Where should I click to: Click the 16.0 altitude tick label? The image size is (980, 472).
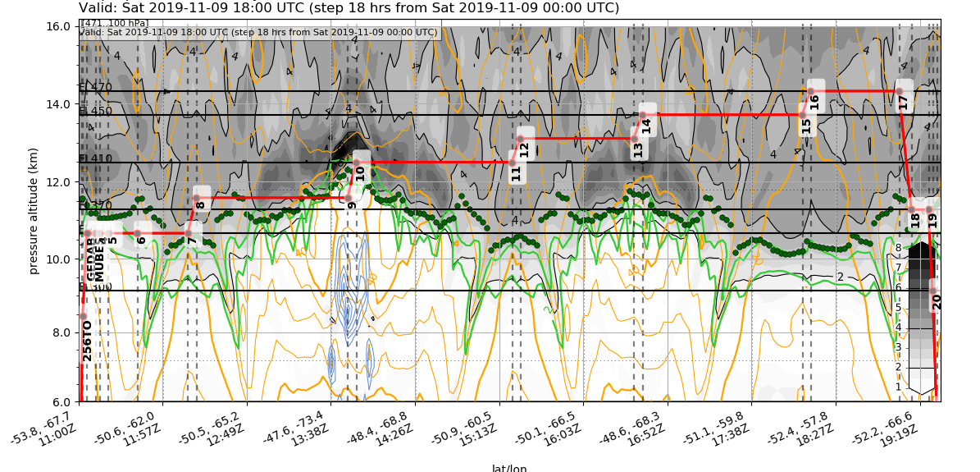coord(60,26)
